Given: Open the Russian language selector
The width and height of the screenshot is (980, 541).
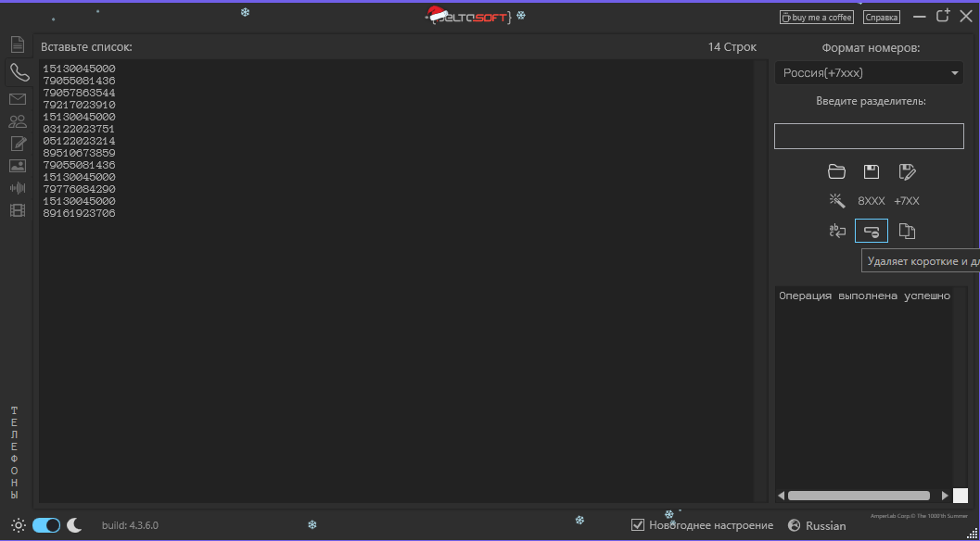Looking at the screenshot, I should (818, 525).
